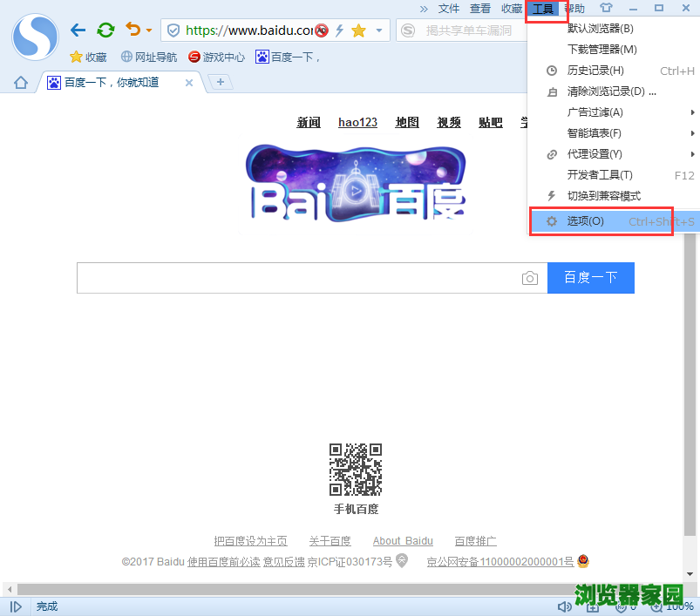The height and width of the screenshot is (616, 700).
Task: Click the Sogou browser logo
Action: pos(34,37)
